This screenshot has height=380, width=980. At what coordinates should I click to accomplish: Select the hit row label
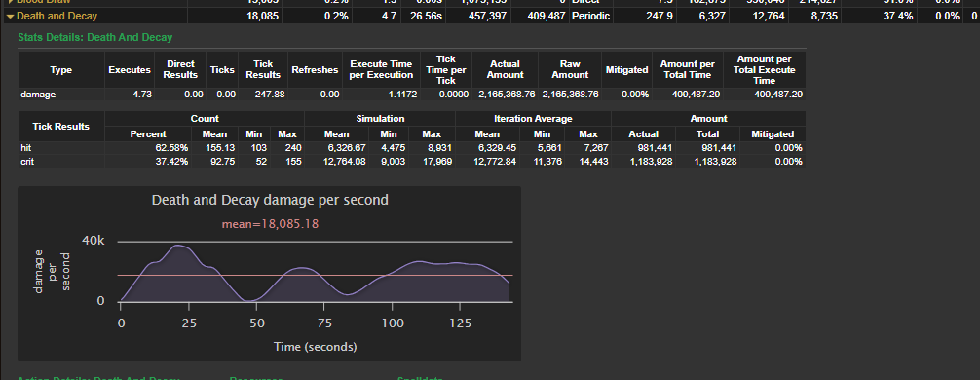[x=25, y=148]
